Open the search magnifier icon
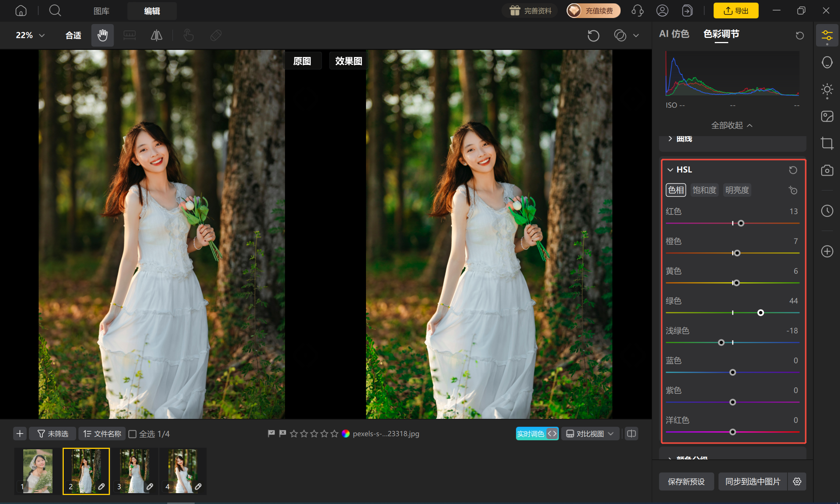 (55, 10)
